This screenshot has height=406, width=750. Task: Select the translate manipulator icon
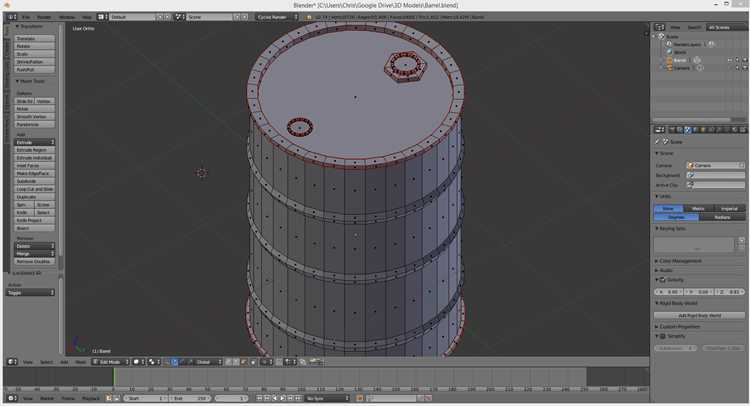[x=175, y=362]
